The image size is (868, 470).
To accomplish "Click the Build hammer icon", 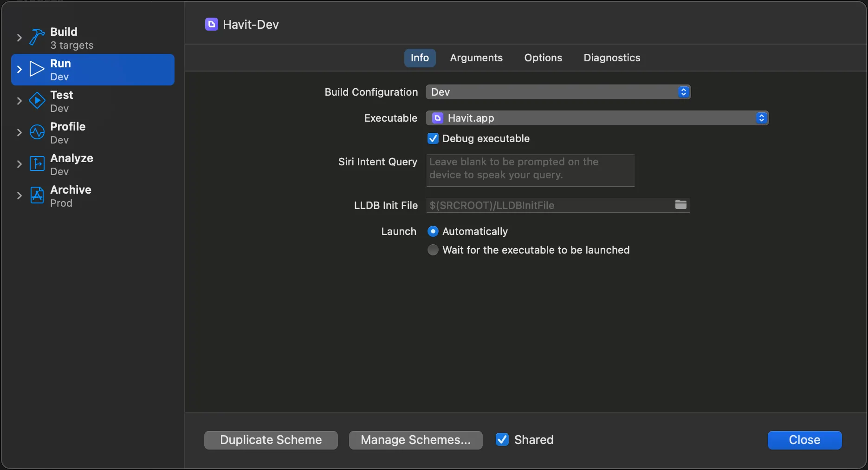I will click(x=37, y=37).
